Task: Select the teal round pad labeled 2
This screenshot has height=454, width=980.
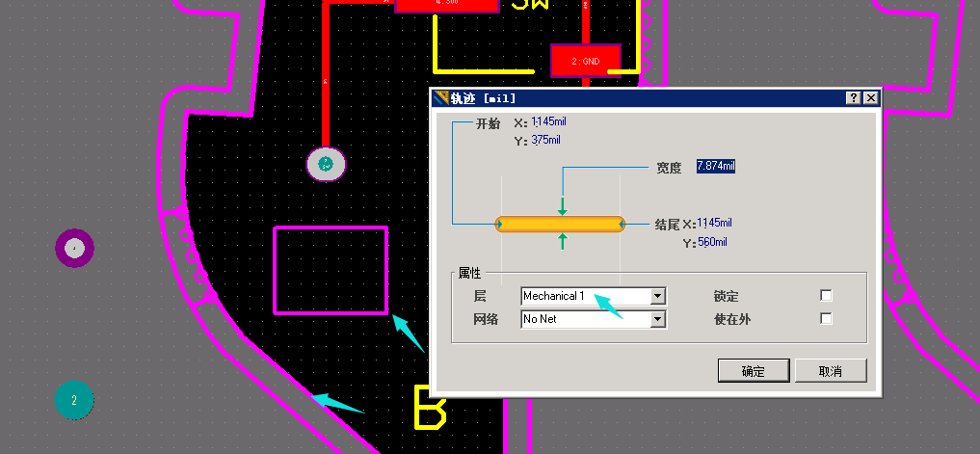Action: coord(74,399)
